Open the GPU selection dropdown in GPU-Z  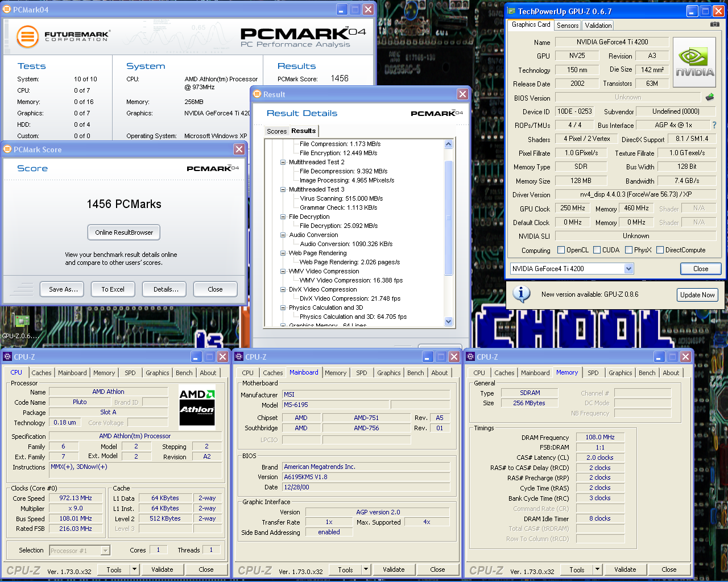[628, 269]
